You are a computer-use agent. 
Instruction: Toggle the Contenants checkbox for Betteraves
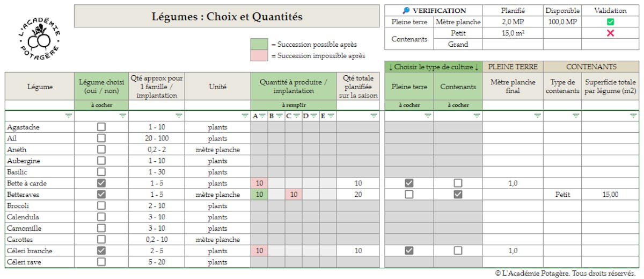[x=458, y=195]
